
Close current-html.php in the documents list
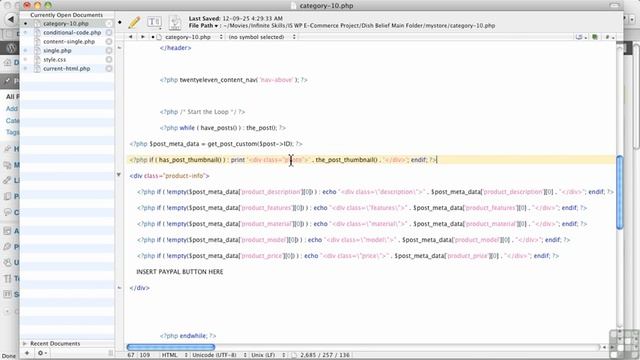click(109, 69)
